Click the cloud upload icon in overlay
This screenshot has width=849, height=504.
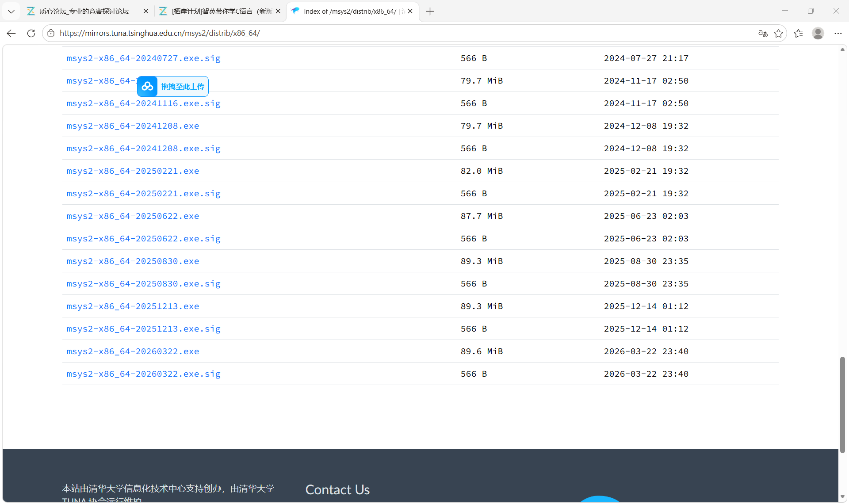[147, 87]
